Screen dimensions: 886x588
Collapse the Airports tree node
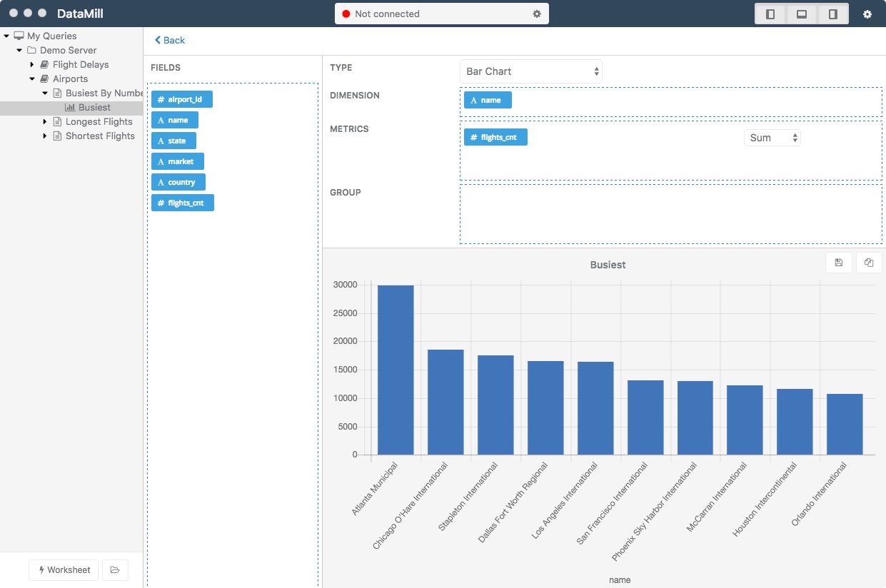(x=32, y=79)
